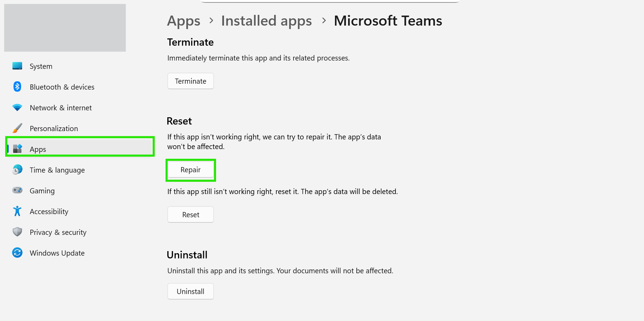The width and height of the screenshot is (644, 321).
Task: Click the System monitor icon
Action: pos(17,66)
